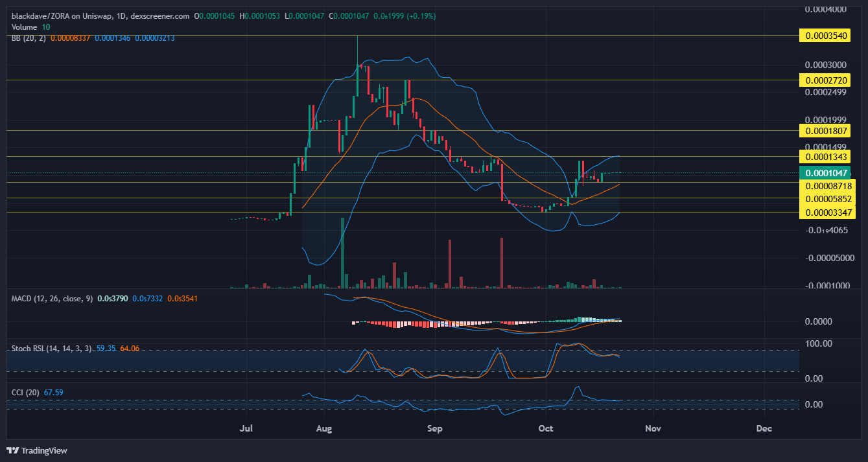
Task: Click the 0.0001499 price scale label
Action: [825, 147]
